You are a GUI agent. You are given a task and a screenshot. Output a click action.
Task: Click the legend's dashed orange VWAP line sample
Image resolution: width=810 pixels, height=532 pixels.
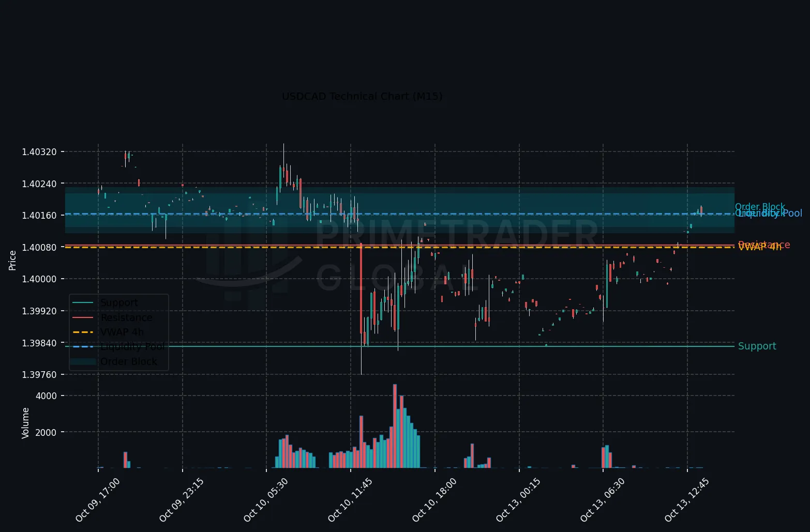point(83,332)
